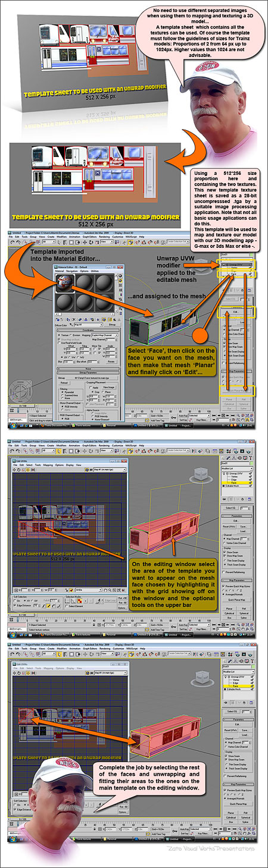268x868 pixels.
Task: Click Quick Planar Map in the bottom screenshot
Action: click(x=238, y=804)
